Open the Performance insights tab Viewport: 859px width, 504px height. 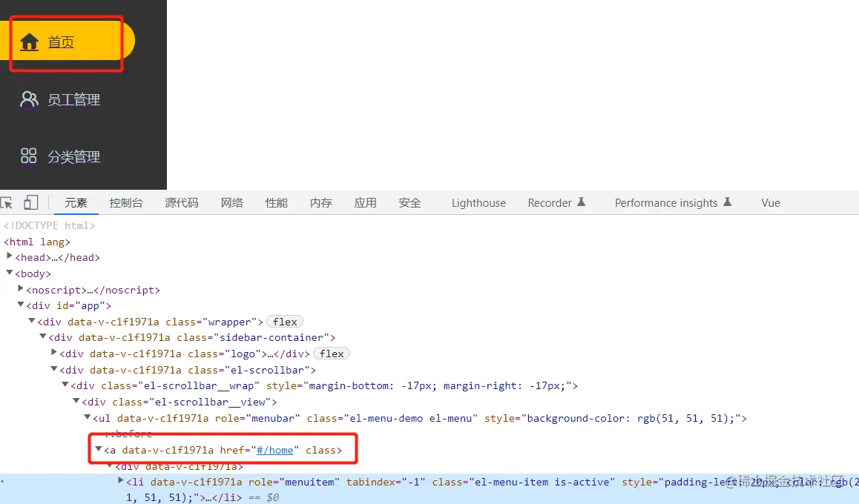click(x=665, y=203)
